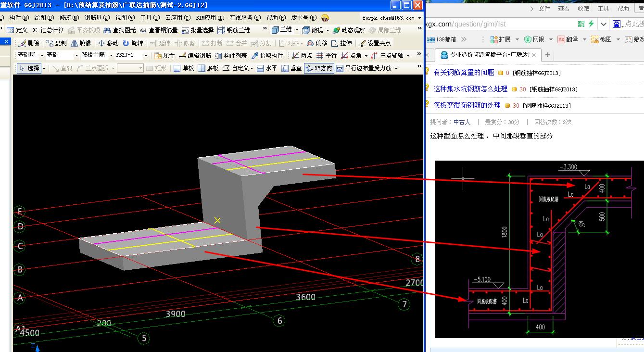
Task: Open the BIM应用 menu
Action: tap(210, 18)
